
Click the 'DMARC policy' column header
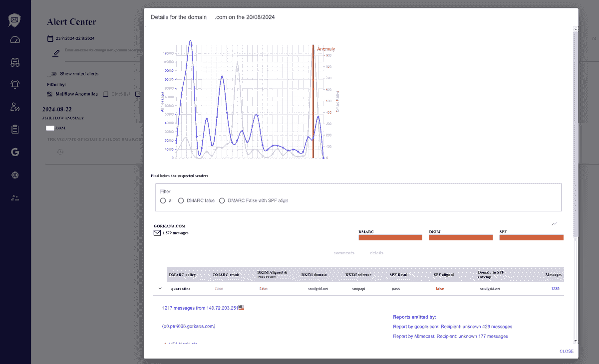182,275
